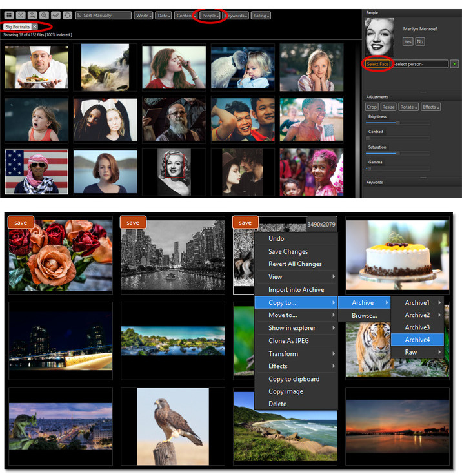Click the green plus add person icon
The image size is (462, 476).
(454, 64)
